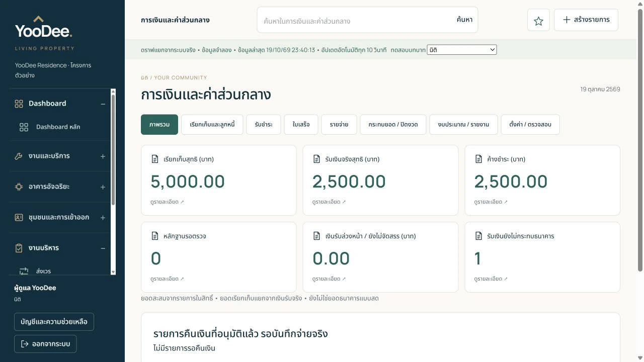Click the sidebar scrollbar up arrow
The width and height of the screenshot is (644, 362).
(113, 92)
